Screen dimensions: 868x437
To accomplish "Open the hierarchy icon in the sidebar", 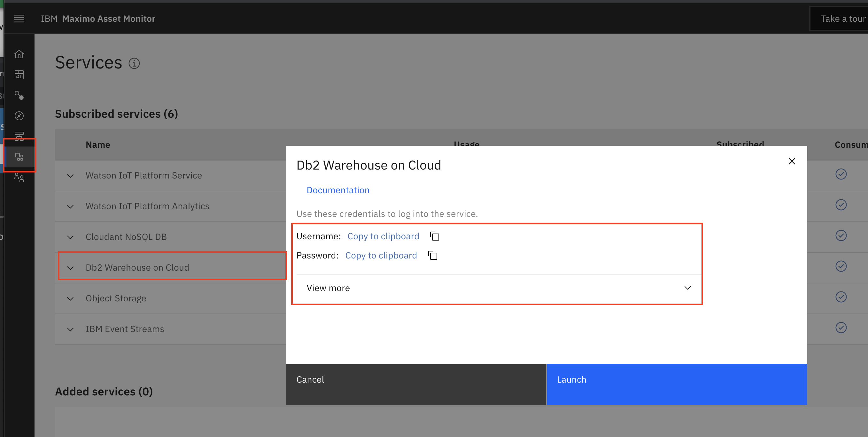I will 19,136.
